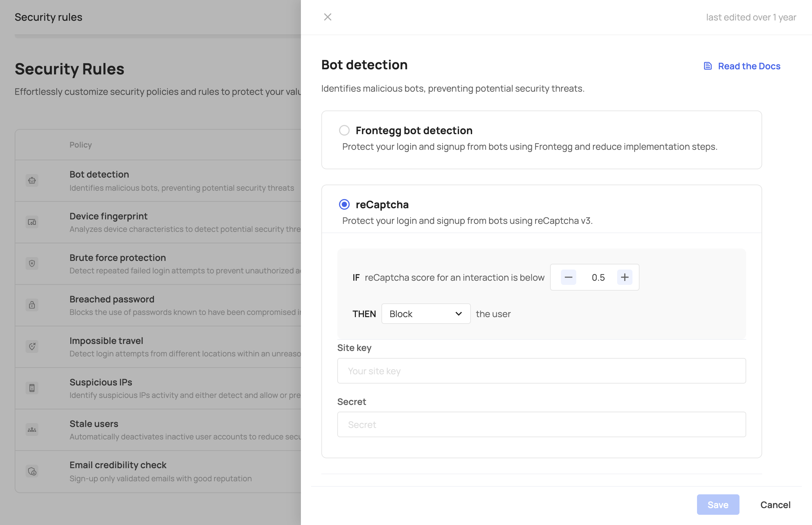Select the reCaptcha option
The height and width of the screenshot is (525, 812).
coord(344,204)
